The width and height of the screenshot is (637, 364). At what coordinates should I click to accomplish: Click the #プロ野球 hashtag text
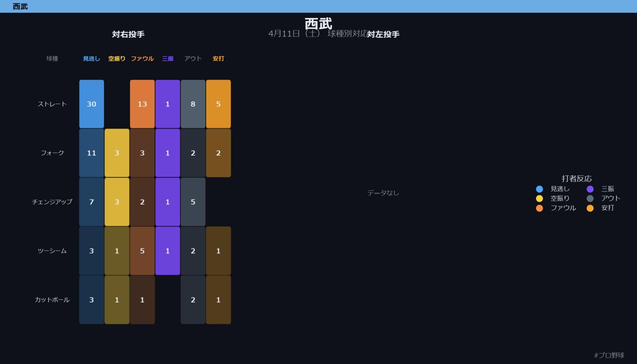[x=609, y=355]
